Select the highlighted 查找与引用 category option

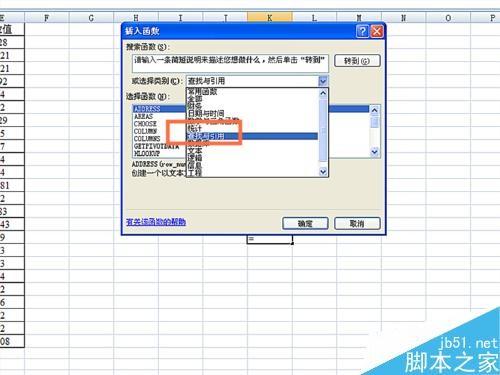pos(252,136)
